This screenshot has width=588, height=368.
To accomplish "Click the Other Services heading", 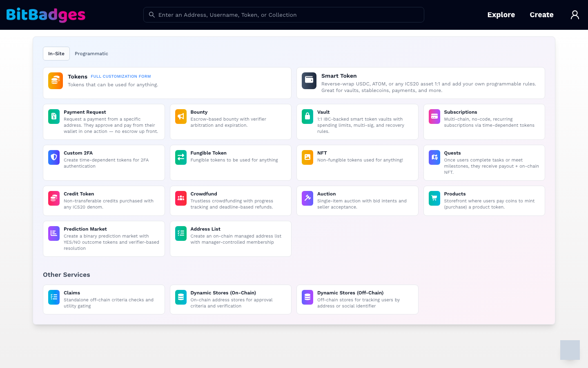I will coord(67,275).
